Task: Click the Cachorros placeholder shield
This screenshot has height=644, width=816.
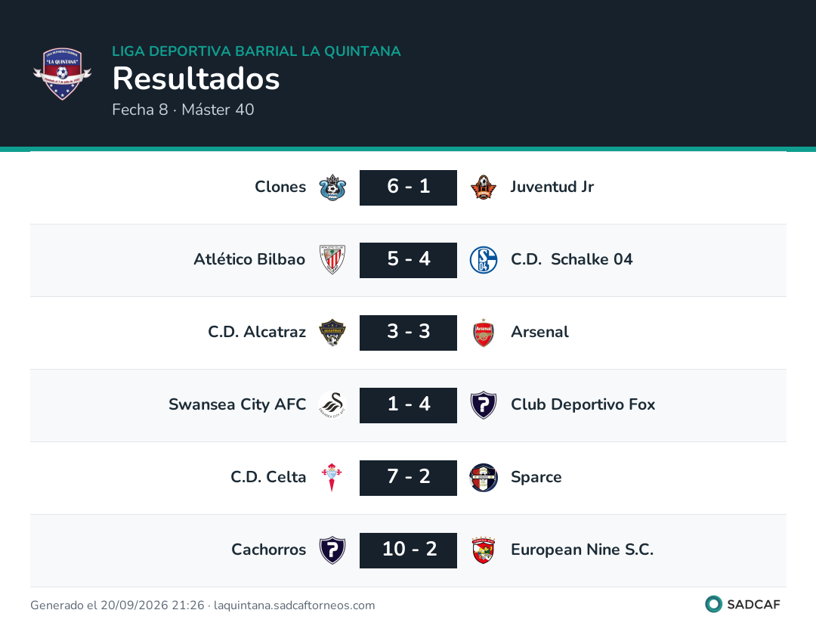Action: pos(332,550)
